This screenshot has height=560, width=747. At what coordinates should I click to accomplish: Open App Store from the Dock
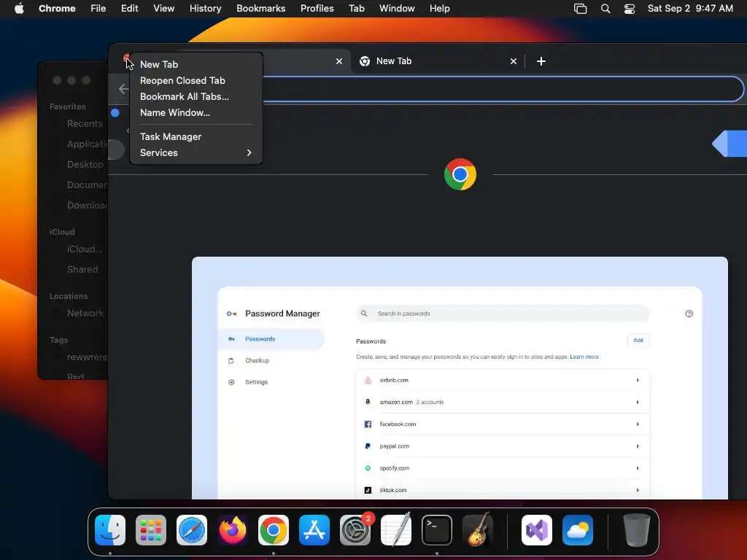click(x=314, y=530)
